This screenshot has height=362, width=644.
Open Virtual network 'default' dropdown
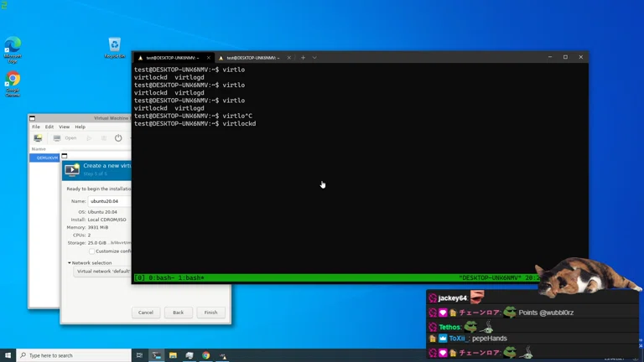102,271
